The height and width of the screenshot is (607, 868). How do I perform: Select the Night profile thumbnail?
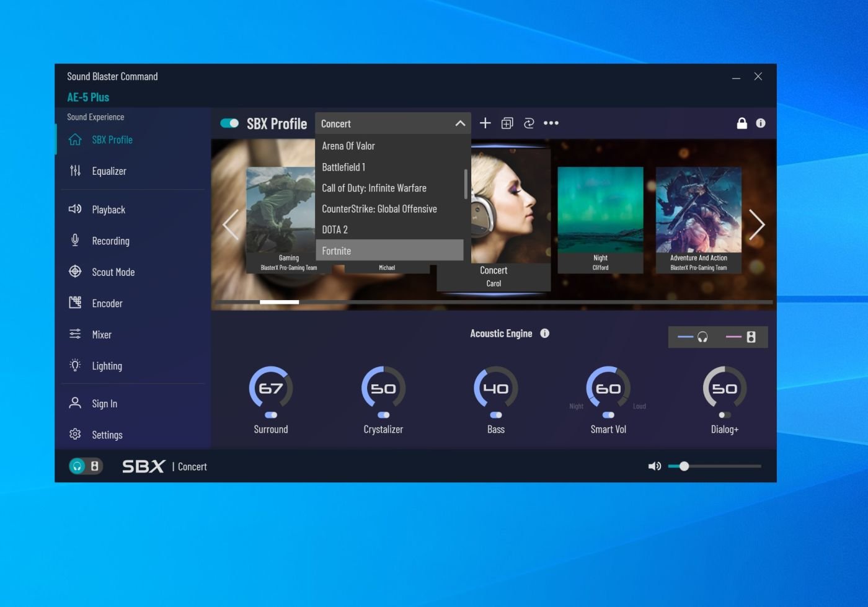click(600, 220)
